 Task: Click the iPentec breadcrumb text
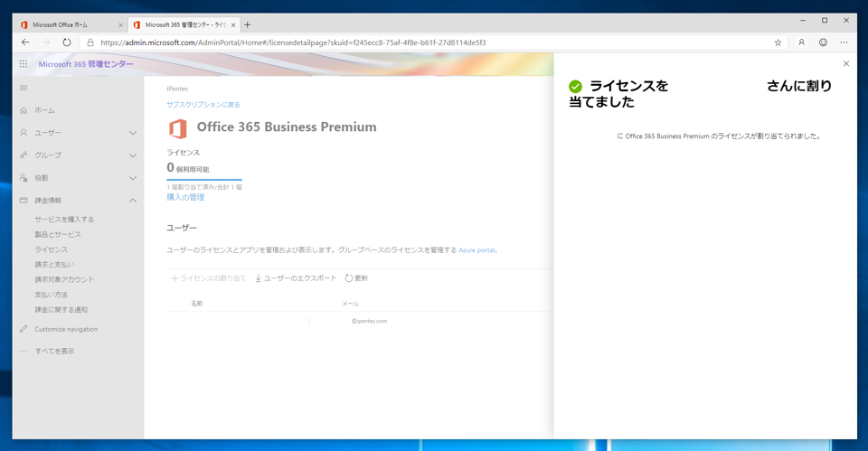click(177, 89)
